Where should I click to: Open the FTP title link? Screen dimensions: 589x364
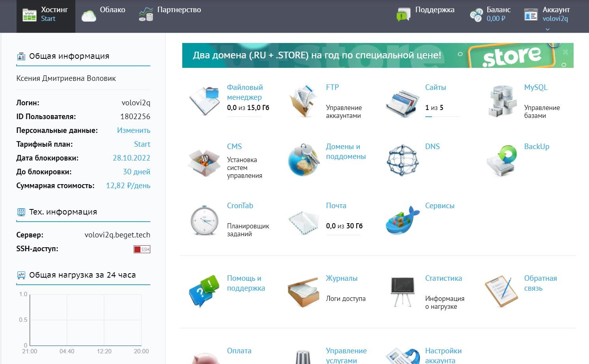pyautogui.click(x=332, y=87)
